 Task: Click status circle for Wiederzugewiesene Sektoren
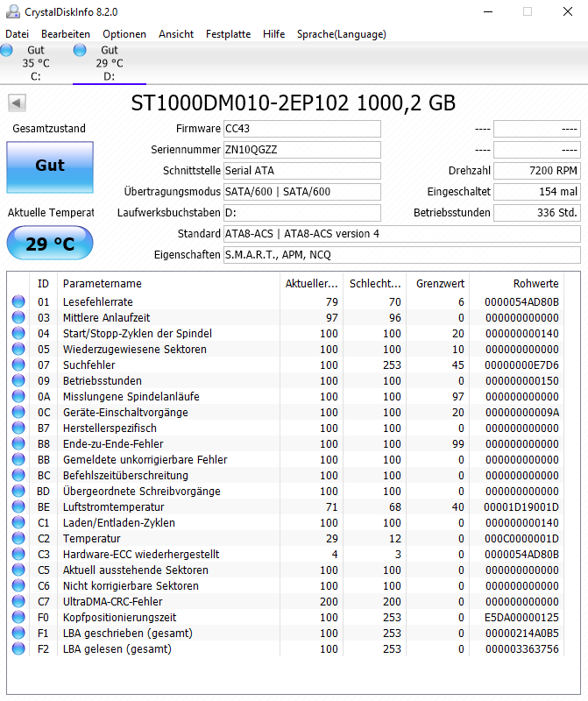[x=18, y=349]
